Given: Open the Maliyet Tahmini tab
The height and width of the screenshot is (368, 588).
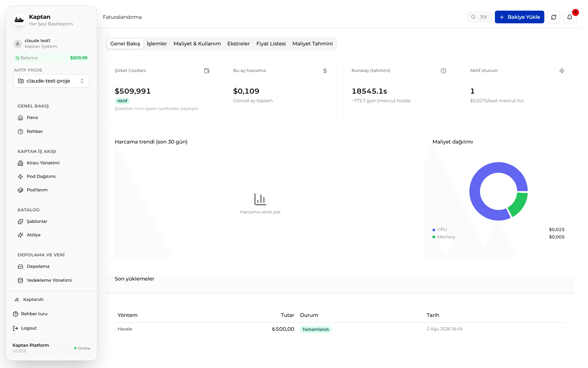Looking at the screenshot, I should pos(312,44).
